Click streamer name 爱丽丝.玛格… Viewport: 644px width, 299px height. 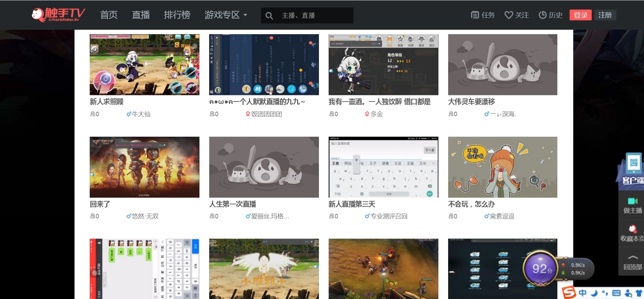point(270,216)
